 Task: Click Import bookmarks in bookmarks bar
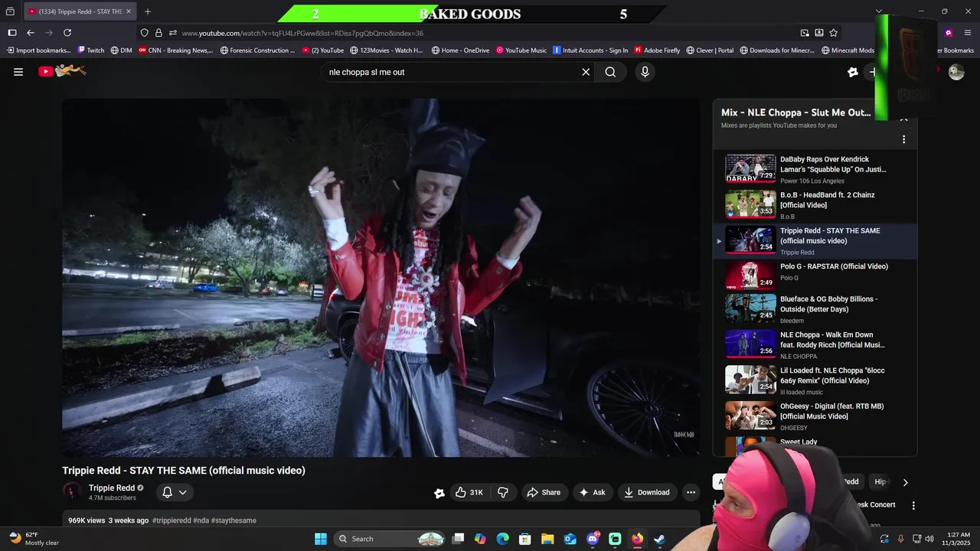(38, 51)
